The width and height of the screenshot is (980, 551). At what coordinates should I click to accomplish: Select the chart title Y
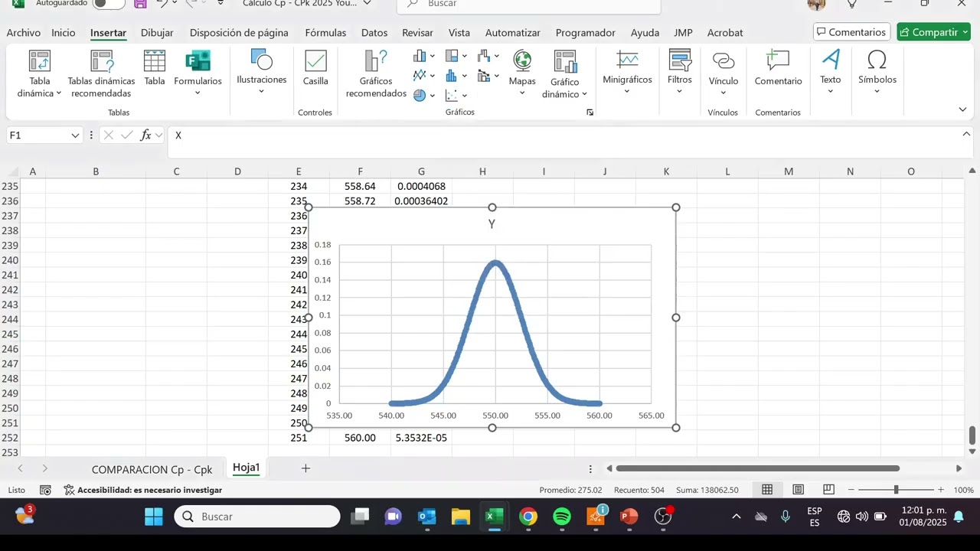coord(492,224)
